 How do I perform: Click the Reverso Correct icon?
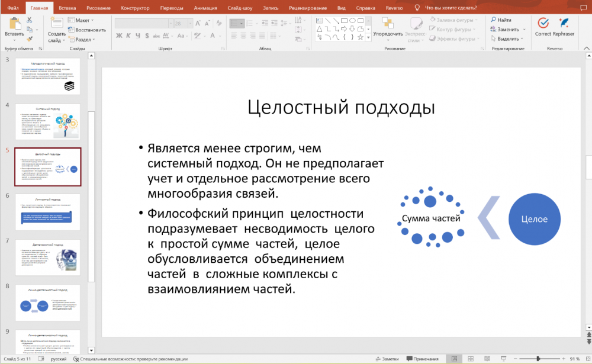[x=542, y=23]
